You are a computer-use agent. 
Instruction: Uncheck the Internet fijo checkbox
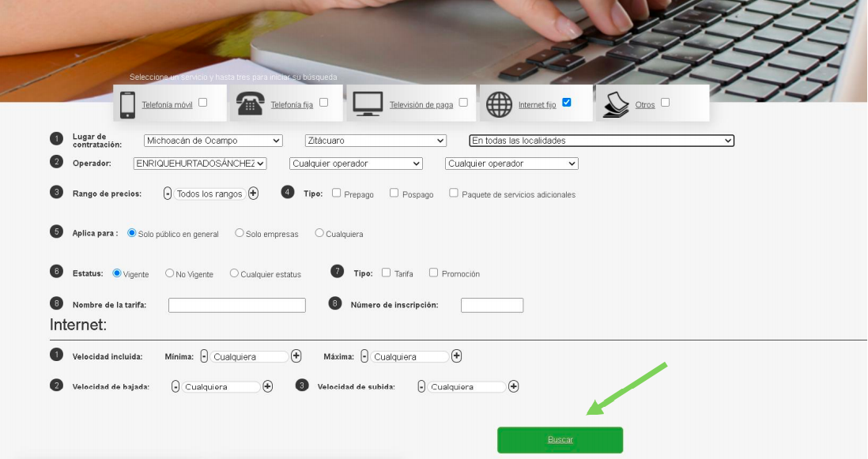[x=566, y=103]
